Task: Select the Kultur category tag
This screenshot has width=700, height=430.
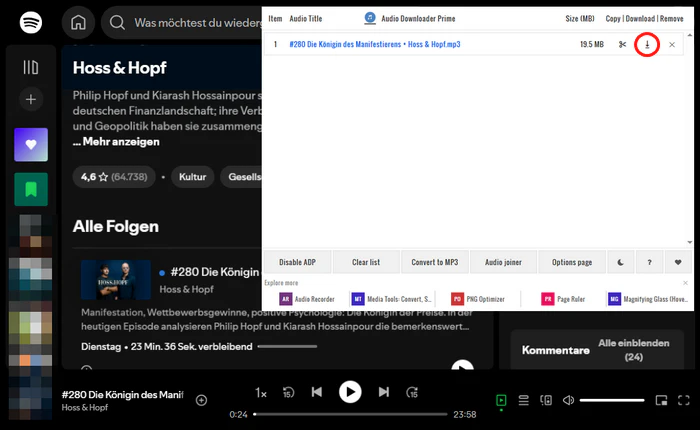Action: [192, 177]
